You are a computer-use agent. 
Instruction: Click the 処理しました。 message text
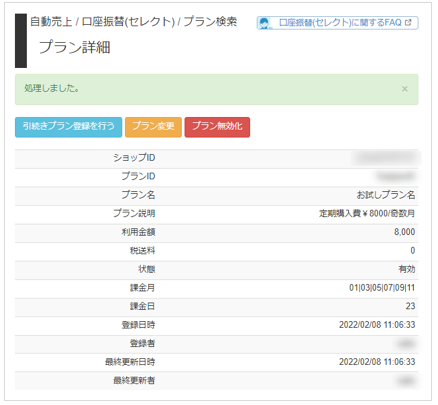click(x=52, y=89)
